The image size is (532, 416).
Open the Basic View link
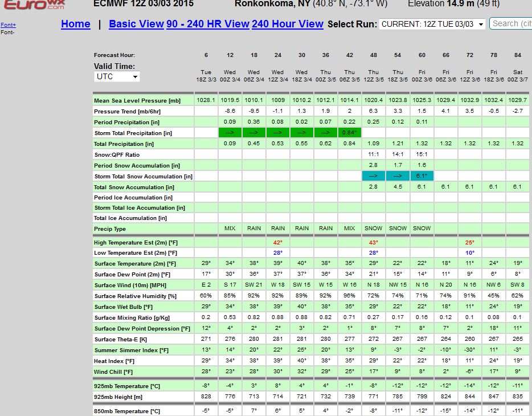pos(136,24)
